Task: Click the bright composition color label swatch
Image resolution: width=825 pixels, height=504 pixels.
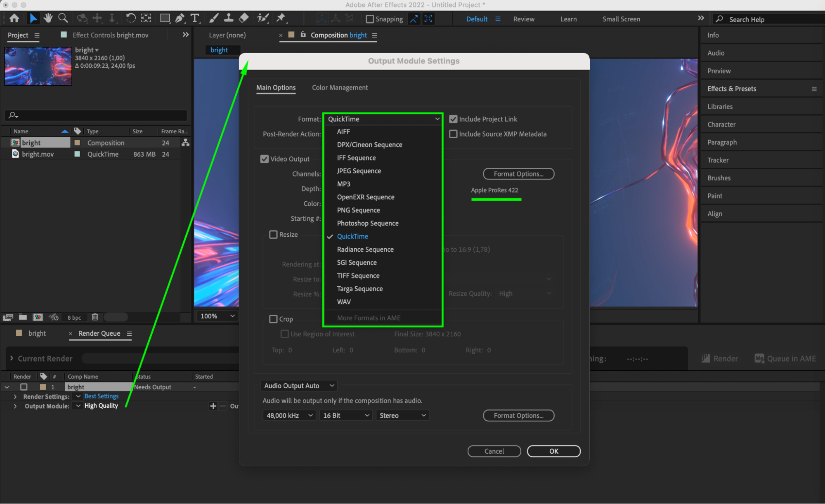Action: point(77,143)
